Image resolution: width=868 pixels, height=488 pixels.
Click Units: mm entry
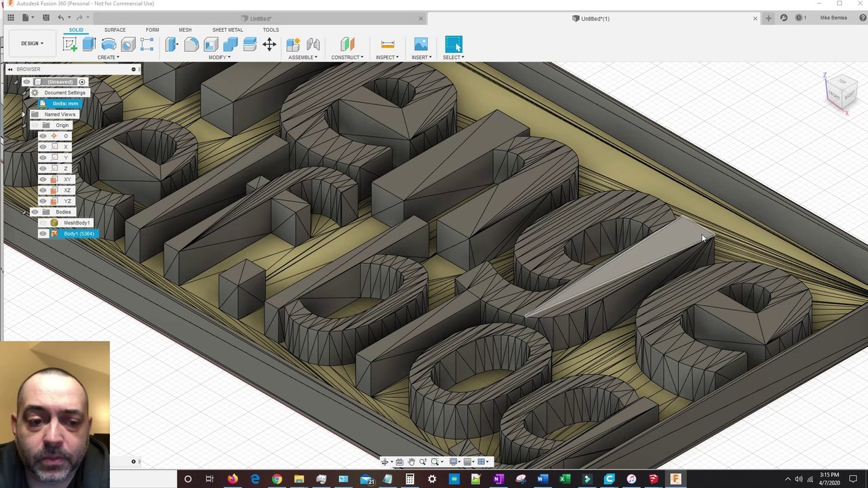click(x=65, y=104)
